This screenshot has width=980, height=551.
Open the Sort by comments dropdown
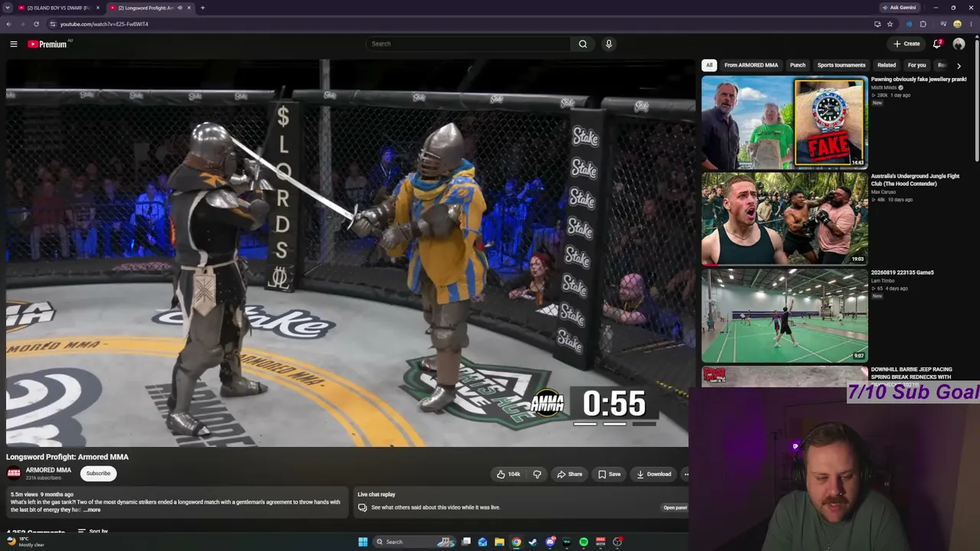click(x=92, y=531)
